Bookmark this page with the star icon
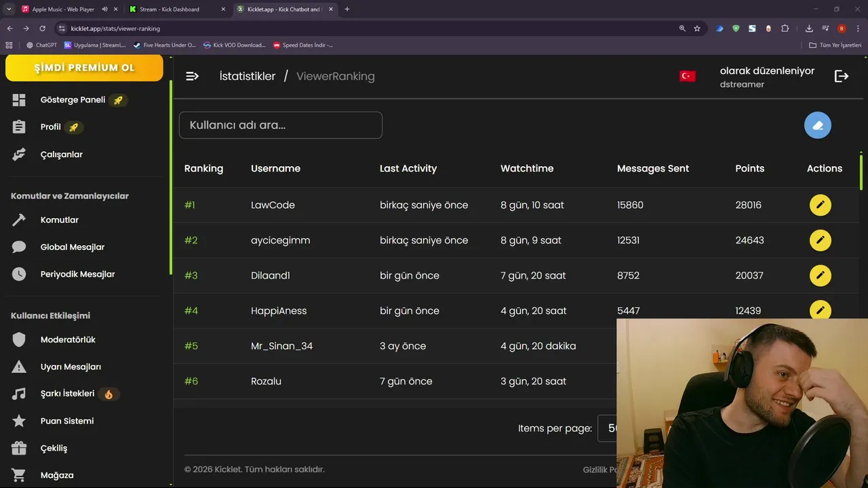Image resolution: width=868 pixels, height=488 pixels. [x=697, y=28]
